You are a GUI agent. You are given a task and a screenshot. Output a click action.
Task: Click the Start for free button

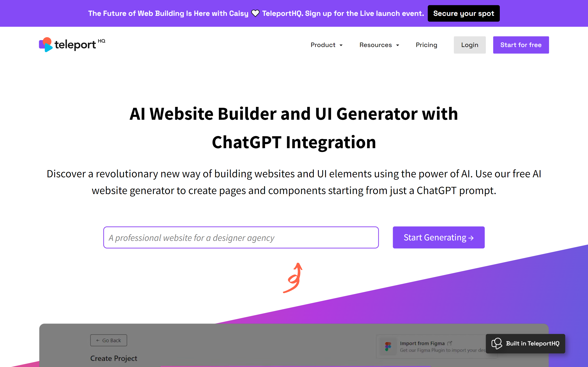point(521,45)
